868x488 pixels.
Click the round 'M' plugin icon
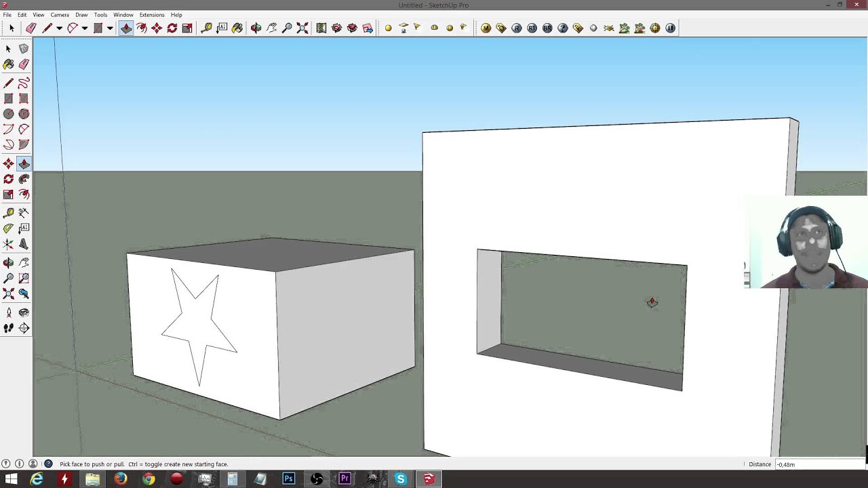click(486, 28)
